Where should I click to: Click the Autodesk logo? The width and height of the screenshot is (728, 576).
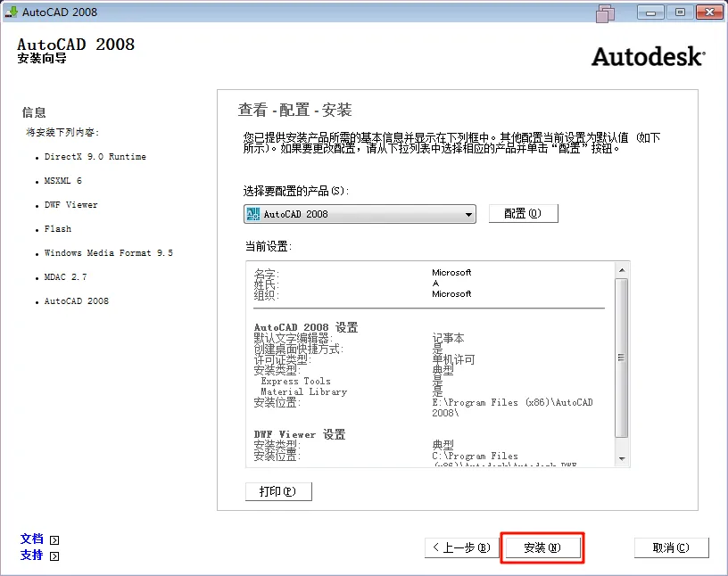click(649, 57)
